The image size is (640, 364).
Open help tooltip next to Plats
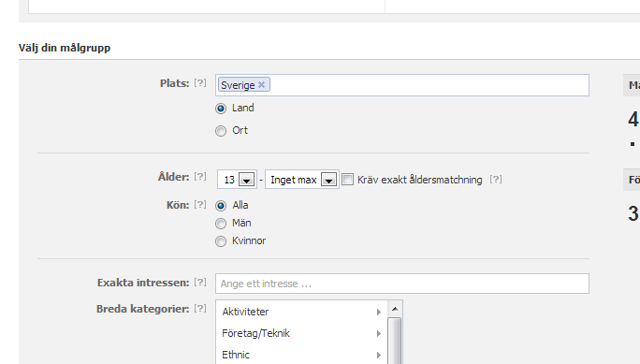(x=200, y=83)
